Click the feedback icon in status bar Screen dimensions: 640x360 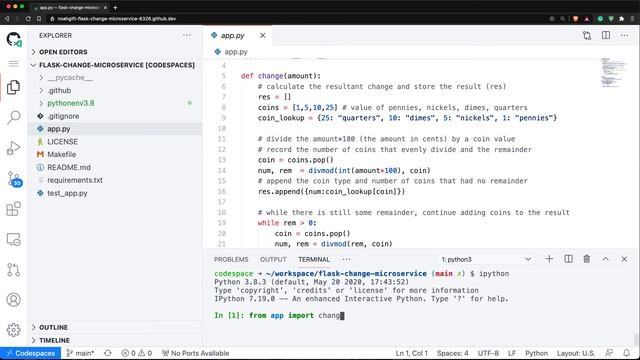tap(609, 353)
